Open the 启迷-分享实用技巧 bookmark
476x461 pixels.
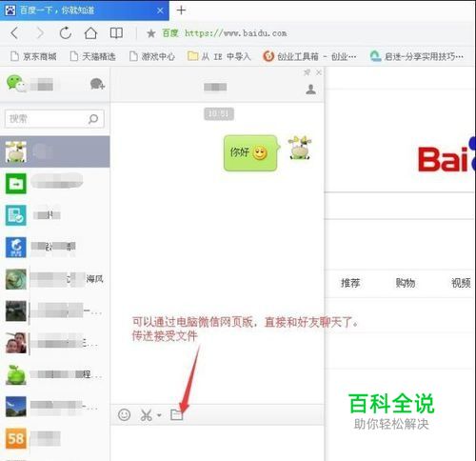click(x=417, y=56)
